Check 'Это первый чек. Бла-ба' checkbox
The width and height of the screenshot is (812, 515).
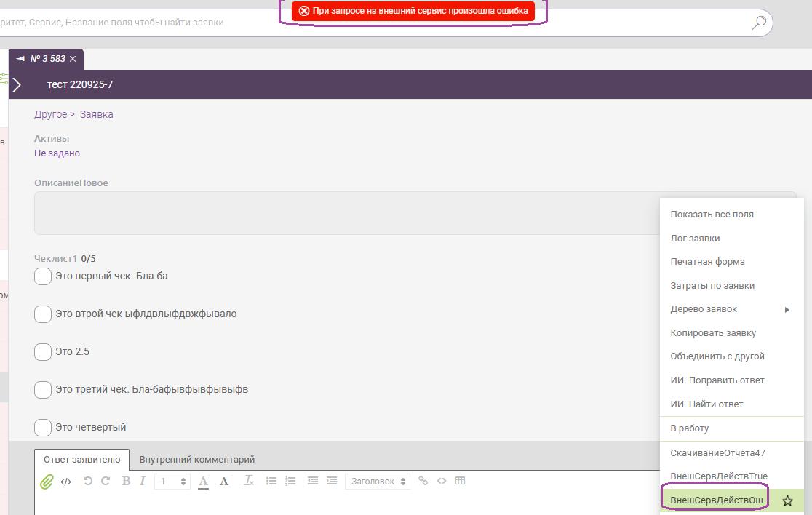43,276
